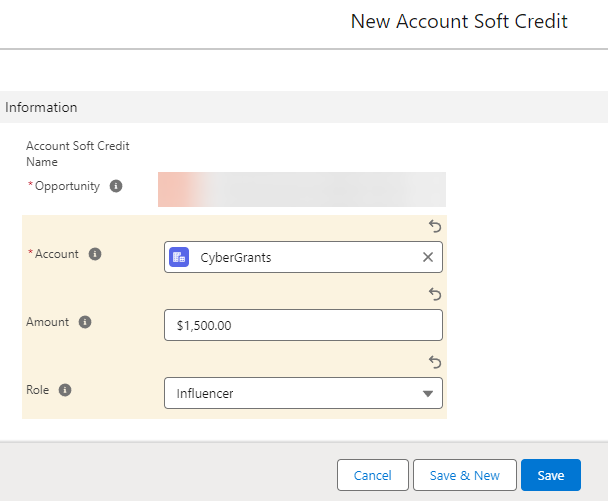Click the Role field info icon
Screen dimensions: 608x501
coord(65,390)
